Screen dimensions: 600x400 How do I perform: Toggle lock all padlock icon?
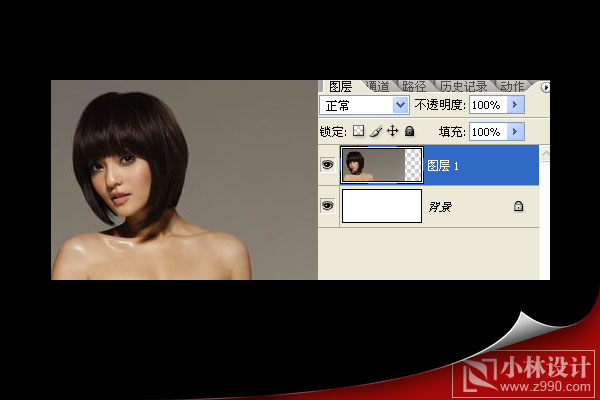(410, 131)
